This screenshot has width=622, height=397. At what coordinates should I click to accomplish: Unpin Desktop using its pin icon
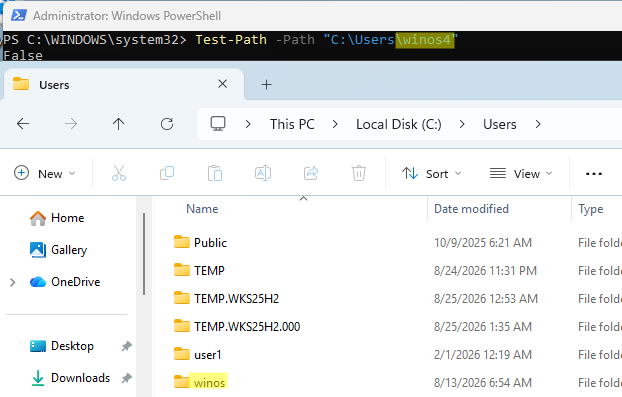pos(127,346)
